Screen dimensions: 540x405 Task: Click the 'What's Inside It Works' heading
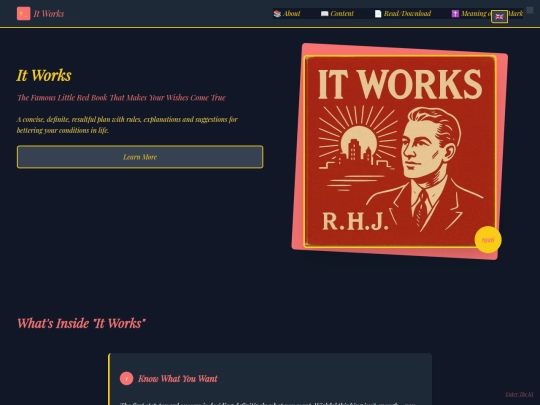82,323
